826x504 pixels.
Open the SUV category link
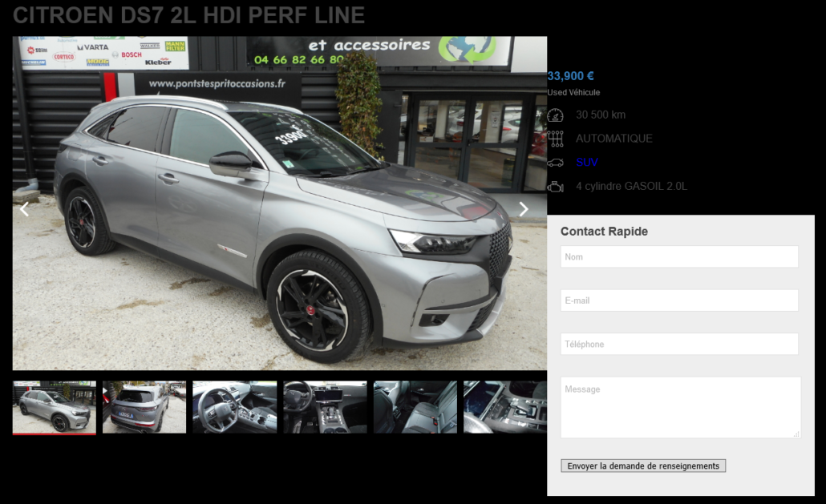(x=587, y=162)
